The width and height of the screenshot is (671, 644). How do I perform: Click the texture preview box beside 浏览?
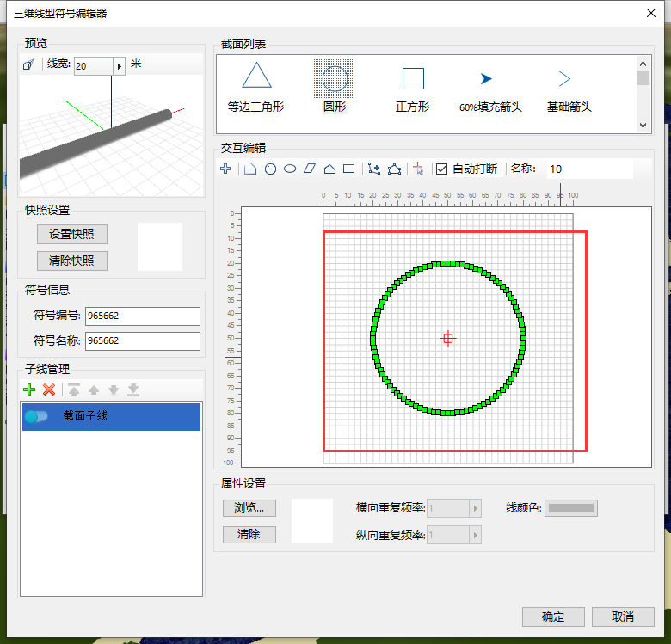click(x=312, y=521)
